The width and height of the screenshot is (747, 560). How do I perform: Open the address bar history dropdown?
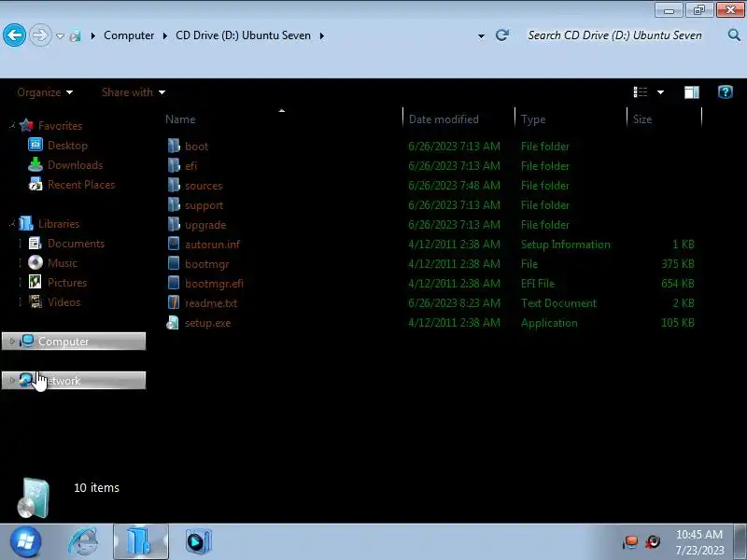481,36
